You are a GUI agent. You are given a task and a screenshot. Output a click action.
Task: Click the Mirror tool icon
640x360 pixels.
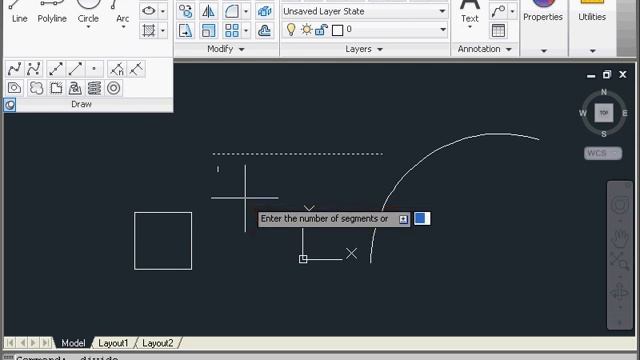click(209, 11)
